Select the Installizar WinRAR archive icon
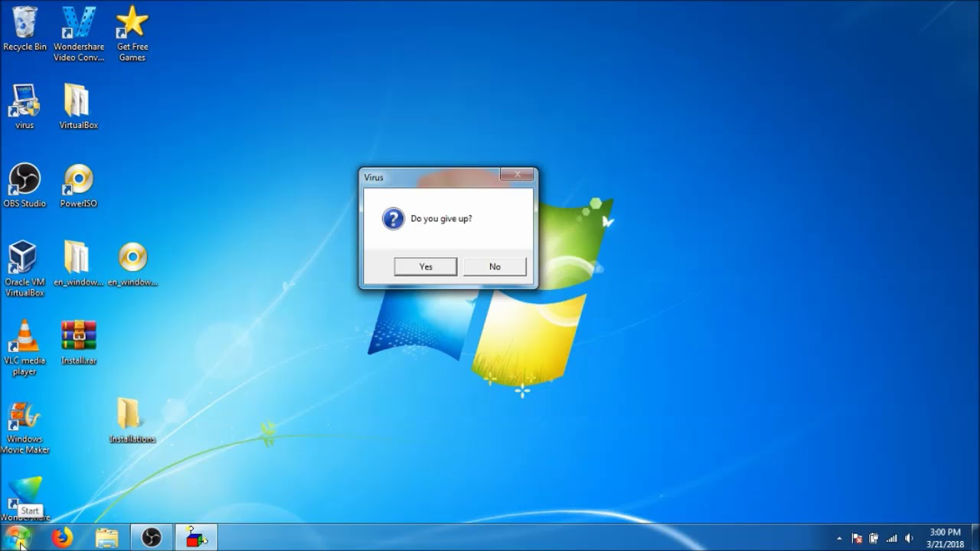 click(78, 342)
